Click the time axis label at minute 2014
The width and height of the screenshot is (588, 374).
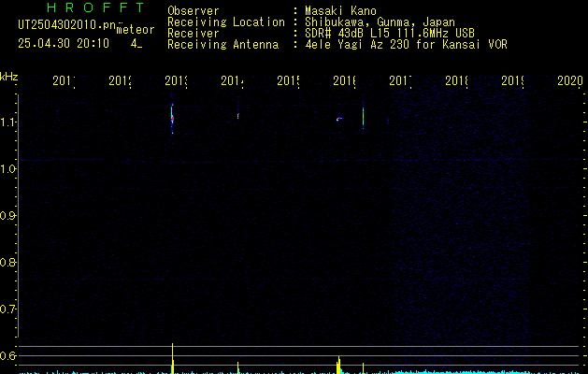(232, 80)
